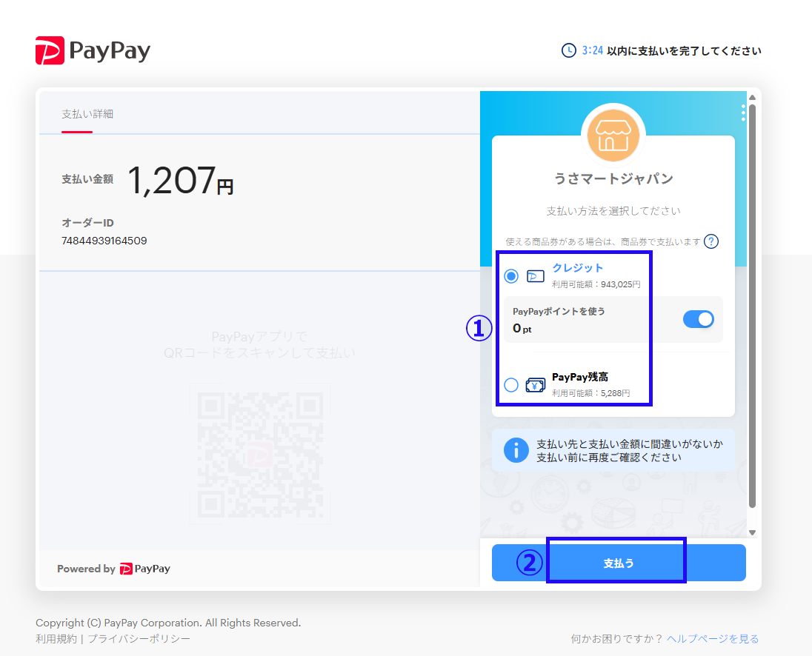
Task: Click the 1,207円 payment amount
Action: 180,181
